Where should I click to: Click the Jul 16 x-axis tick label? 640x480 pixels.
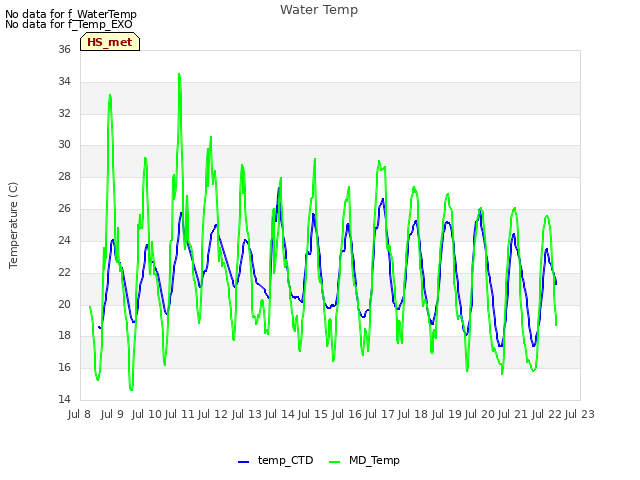(347, 414)
